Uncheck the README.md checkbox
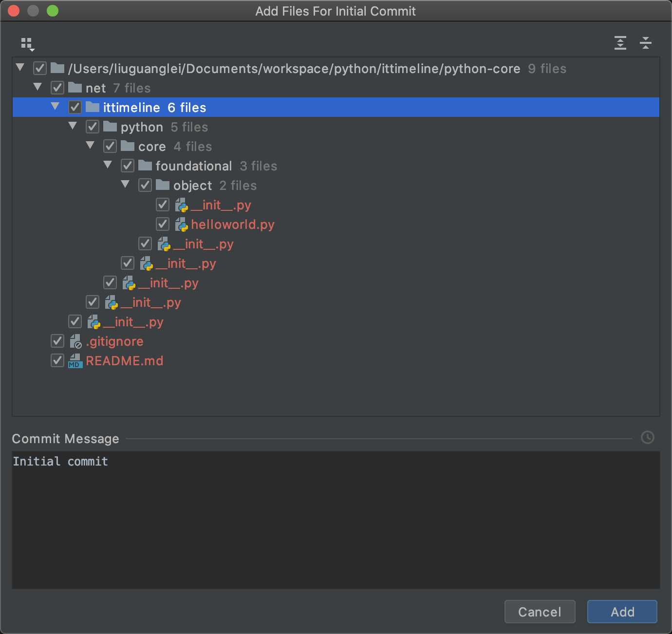This screenshot has width=672, height=634. click(57, 360)
